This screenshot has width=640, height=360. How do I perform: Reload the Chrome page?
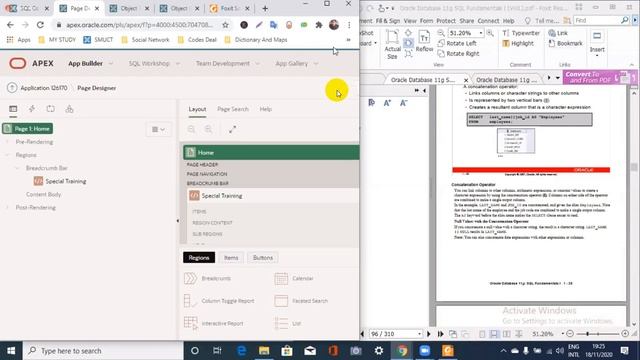point(40,25)
